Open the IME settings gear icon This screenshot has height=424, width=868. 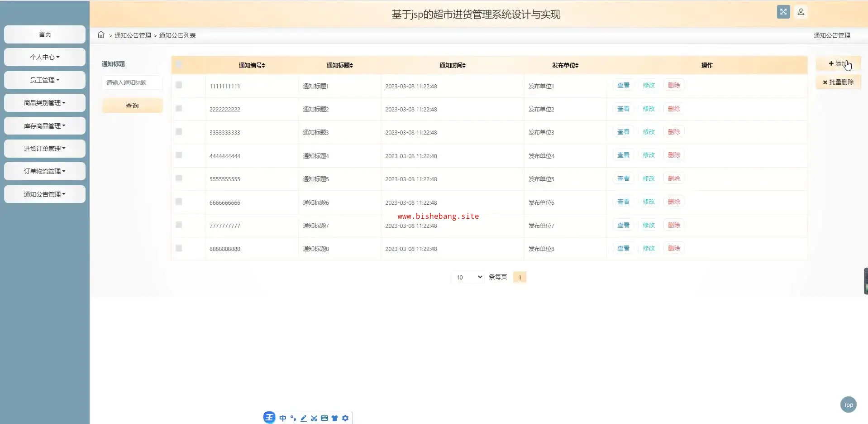[345, 418]
